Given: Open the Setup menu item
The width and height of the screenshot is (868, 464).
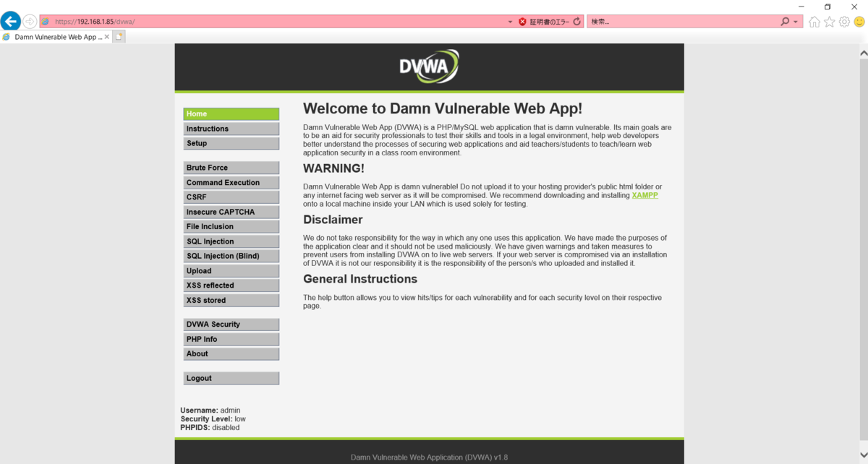Looking at the screenshot, I should (231, 143).
